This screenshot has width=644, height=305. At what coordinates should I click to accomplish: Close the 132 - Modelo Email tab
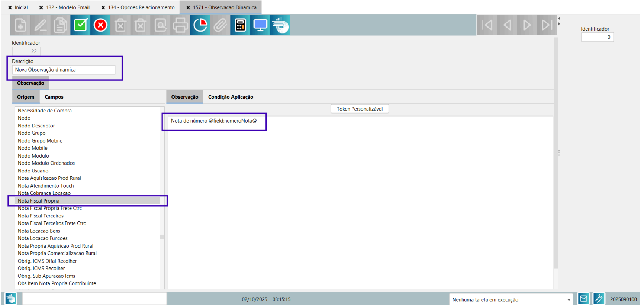pyautogui.click(x=41, y=7)
